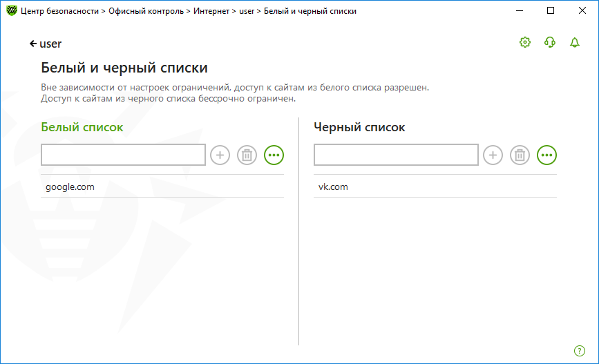Click trash icon of the black list
Image resolution: width=599 pixels, height=364 pixels.
[520, 155]
